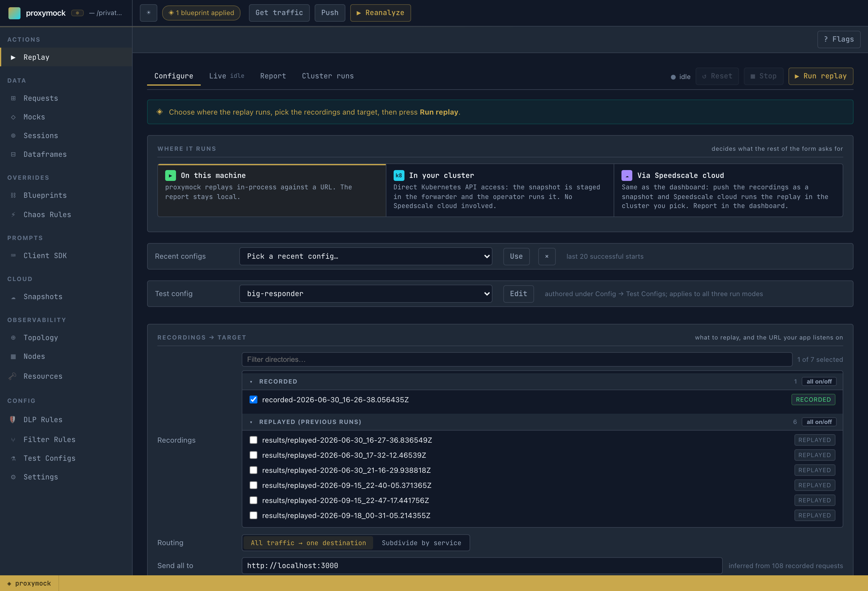Viewport: 868px width, 591px height.
Task: Open Dataframes via its table icon
Action: [x=14, y=154]
